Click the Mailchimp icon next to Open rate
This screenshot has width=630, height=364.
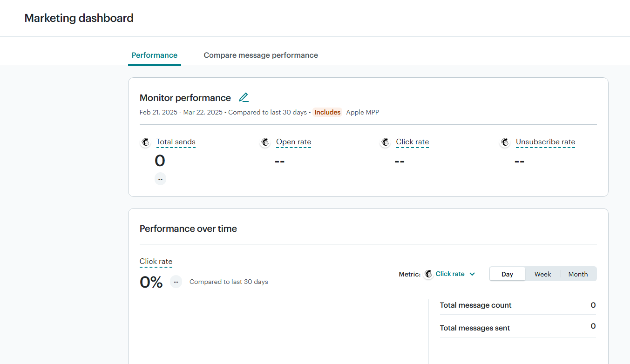(265, 142)
